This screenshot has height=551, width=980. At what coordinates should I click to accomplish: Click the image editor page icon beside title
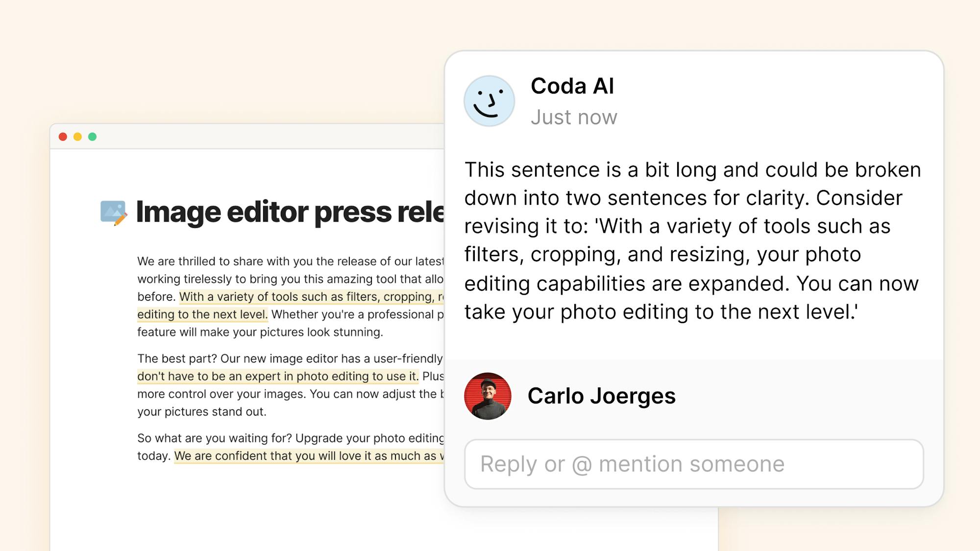point(113,213)
